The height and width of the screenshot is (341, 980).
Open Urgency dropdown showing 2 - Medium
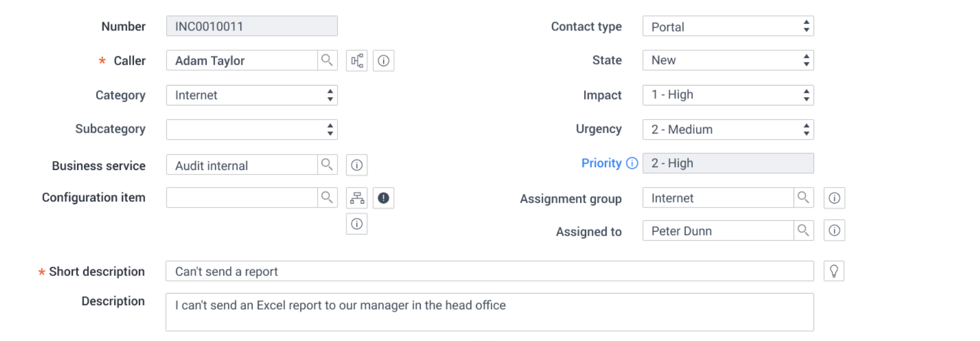[728, 130]
